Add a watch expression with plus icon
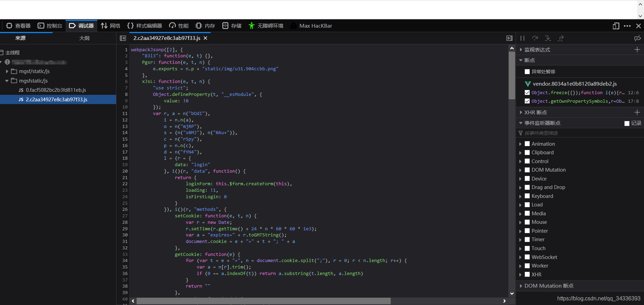This screenshot has width=644, height=305. tap(637, 50)
